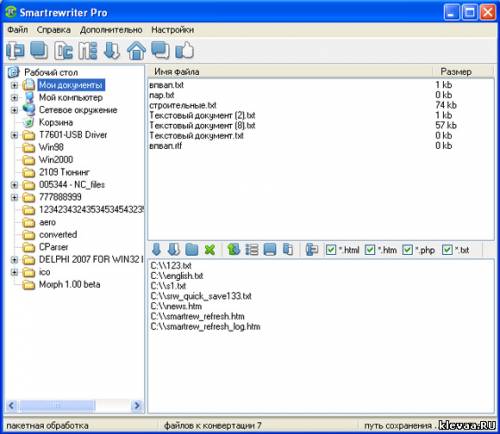Select the CParser folder in the tree
The width and height of the screenshot is (500, 434).
[53, 247]
